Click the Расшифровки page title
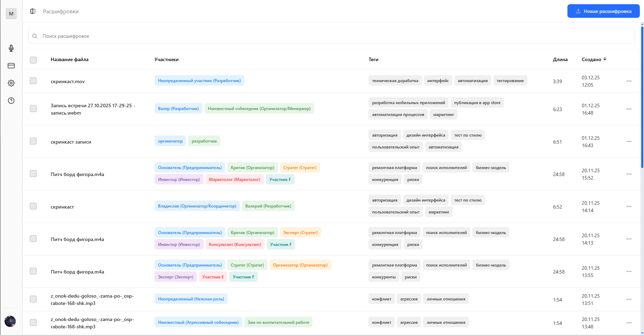Image resolution: width=644 pixels, height=335 pixels. pos(61,12)
